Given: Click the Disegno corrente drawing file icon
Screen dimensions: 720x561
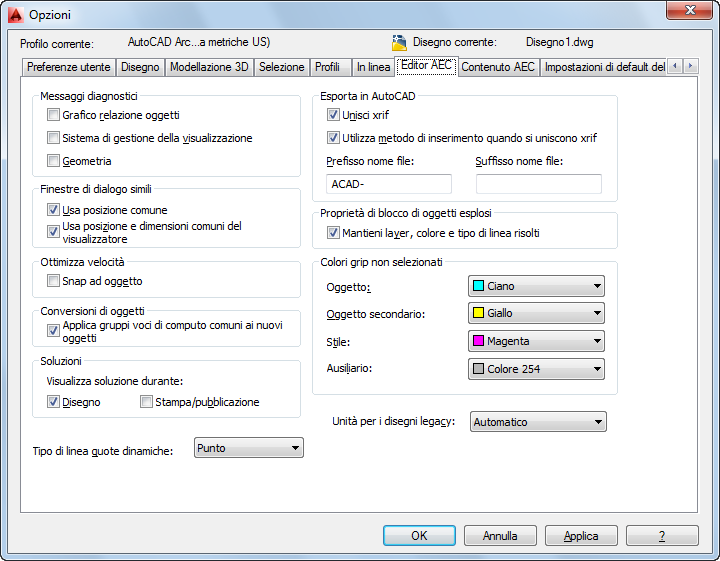Looking at the screenshot, I should point(399,43).
